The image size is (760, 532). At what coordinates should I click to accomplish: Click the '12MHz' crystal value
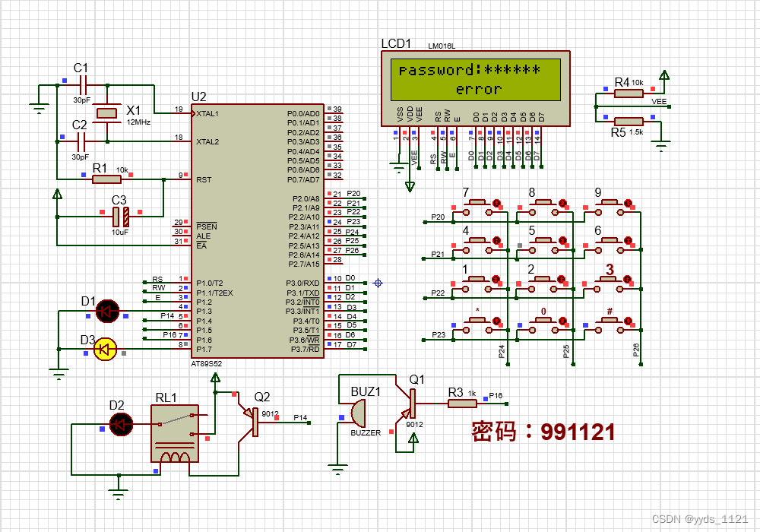[138, 122]
